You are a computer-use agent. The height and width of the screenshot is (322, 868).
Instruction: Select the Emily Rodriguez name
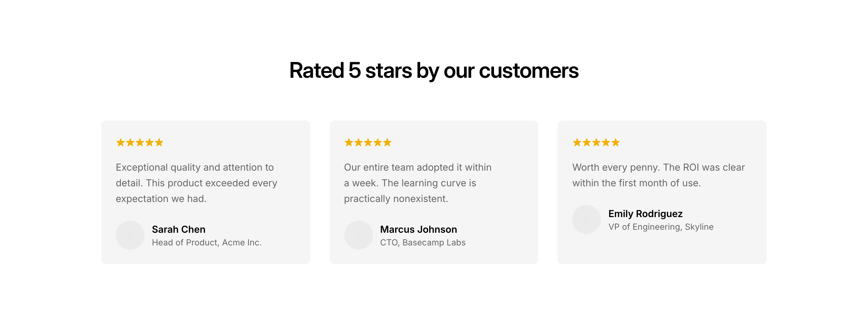(645, 214)
